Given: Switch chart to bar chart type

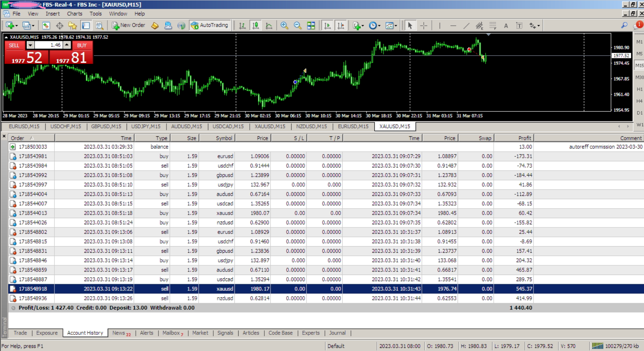Looking at the screenshot, I should 242,25.
